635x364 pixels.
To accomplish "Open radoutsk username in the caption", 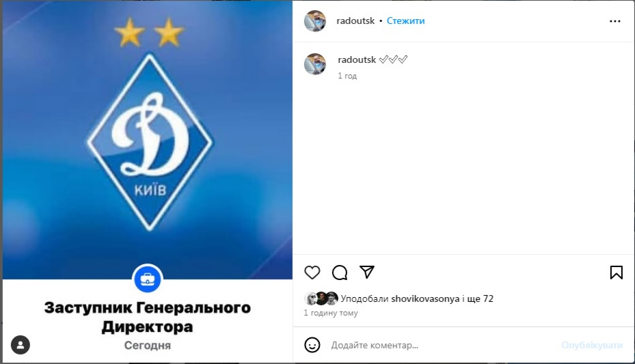I will (357, 60).
